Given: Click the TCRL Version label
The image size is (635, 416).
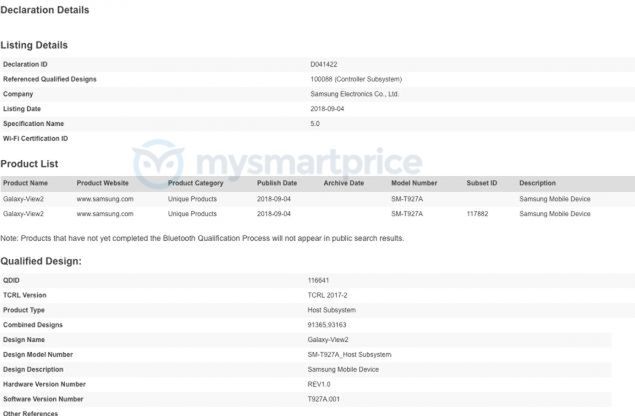Looking at the screenshot, I should (25, 295).
